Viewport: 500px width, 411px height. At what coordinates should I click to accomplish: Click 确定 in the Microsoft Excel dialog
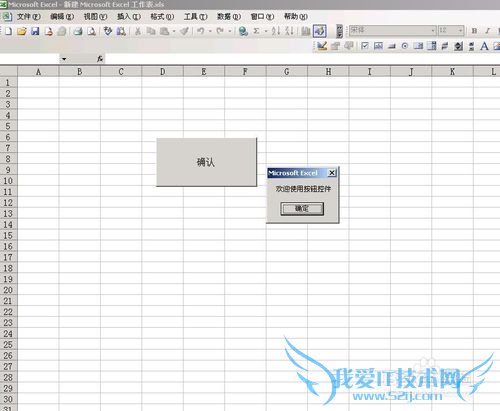302,209
